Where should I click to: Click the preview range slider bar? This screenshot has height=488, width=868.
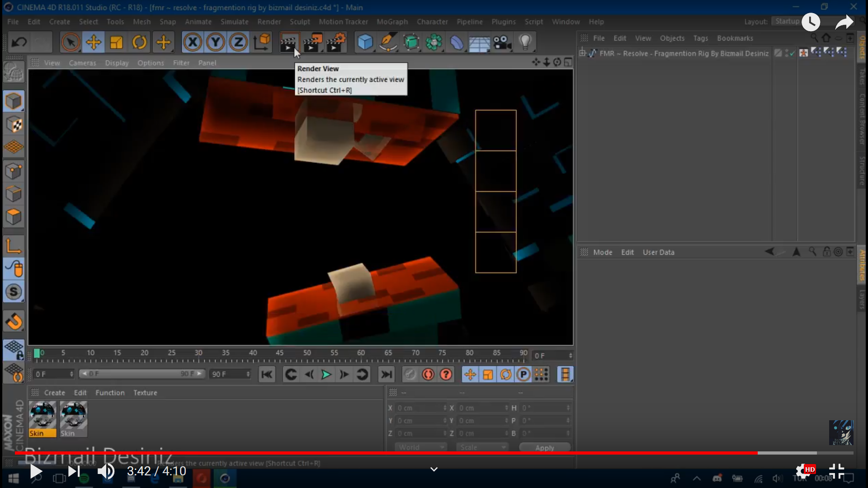coord(142,374)
